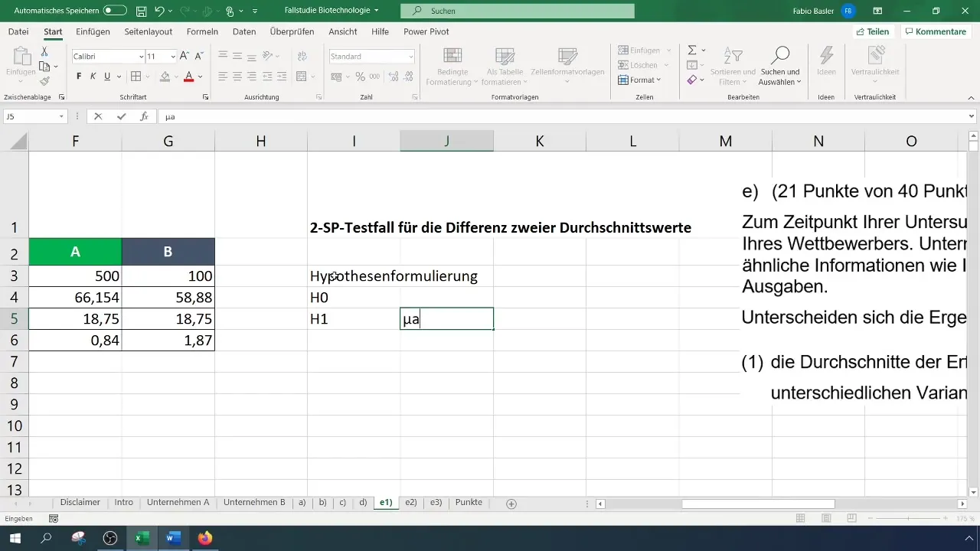Add a decimal place icon
This screenshot has width=980, height=551.
394,77
